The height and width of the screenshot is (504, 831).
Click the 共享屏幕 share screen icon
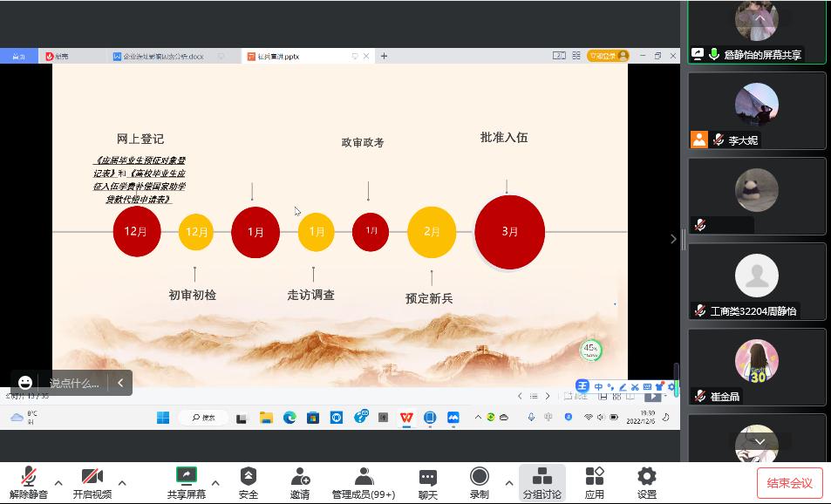click(x=187, y=482)
